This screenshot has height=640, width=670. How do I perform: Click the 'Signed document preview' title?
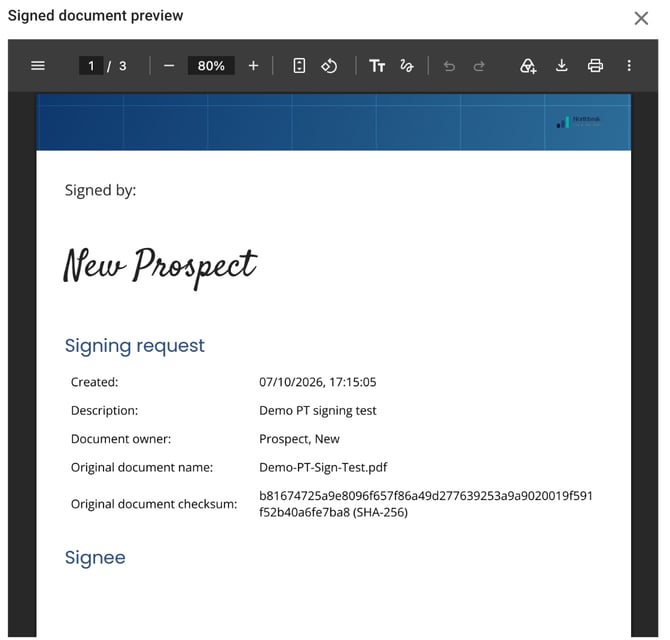pos(96,15)
